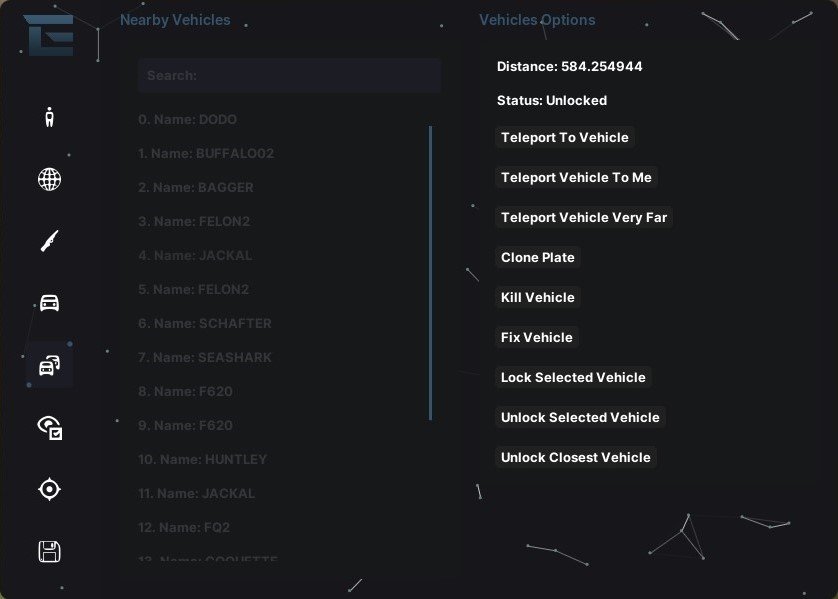838x599 pixels.
Task: Select the SEASHARK list entry
Action: point(205,358)
